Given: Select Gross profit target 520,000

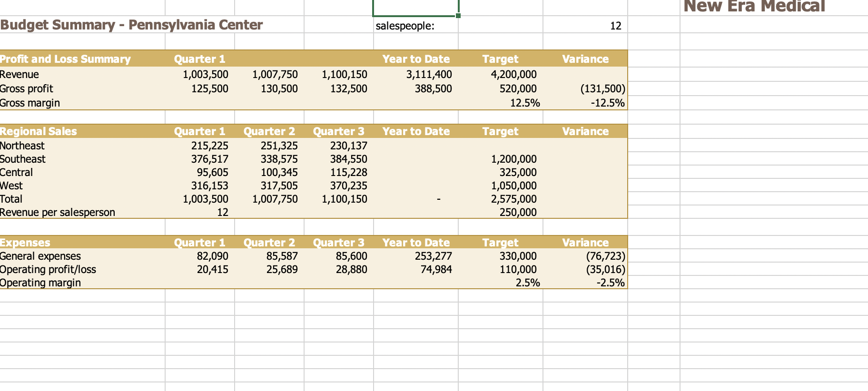Looking at the screenshot, I should 518,88.
